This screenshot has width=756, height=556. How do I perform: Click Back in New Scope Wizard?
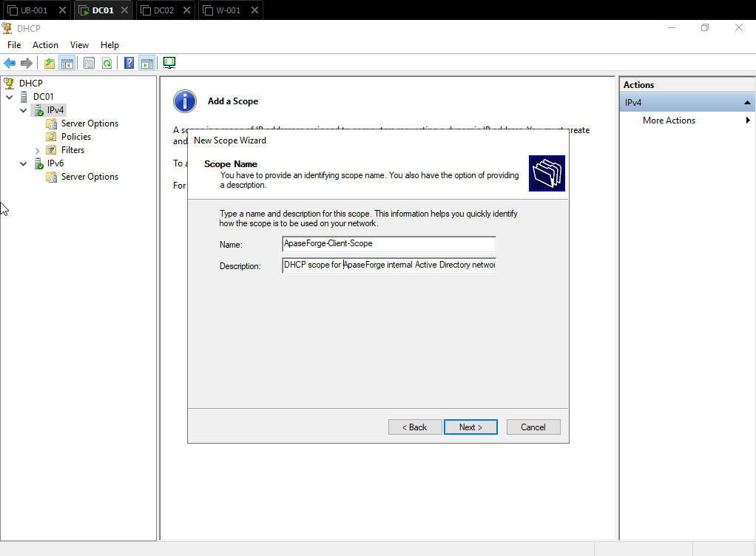[415, 427]
